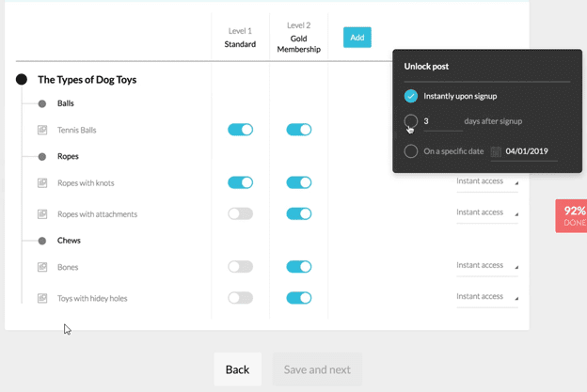Disable Gold Membership access for Bones

tap(299, 267)
